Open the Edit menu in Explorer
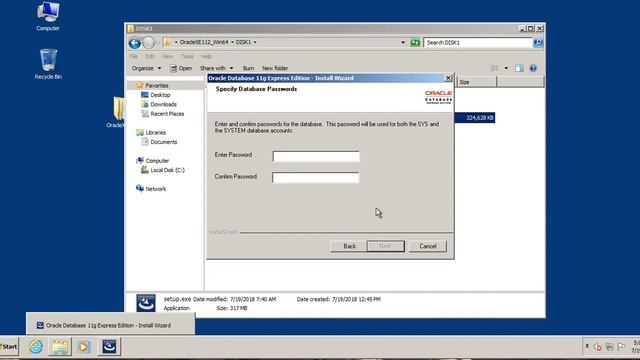 150,56
